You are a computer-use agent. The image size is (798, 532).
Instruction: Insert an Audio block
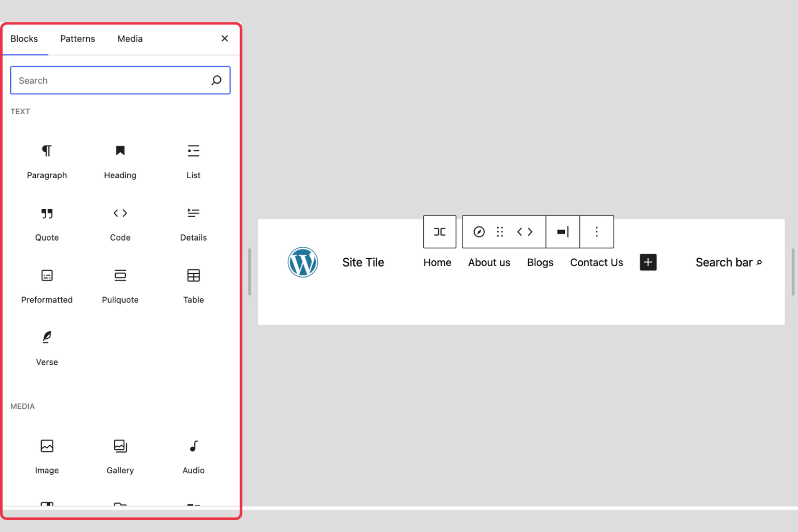[193, 456]
